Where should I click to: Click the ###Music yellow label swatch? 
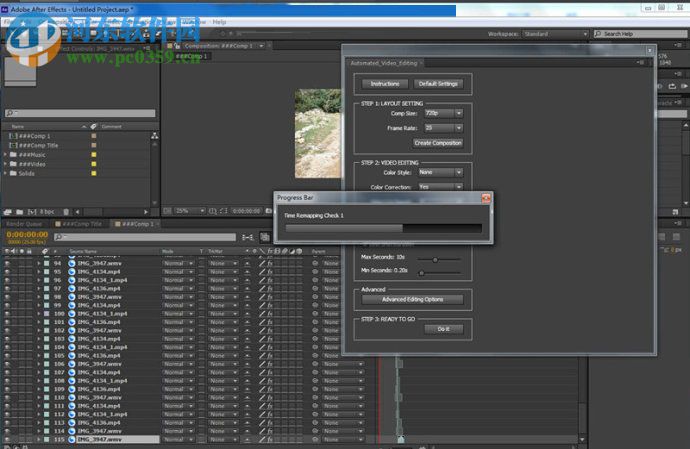[x=94, y=155]
